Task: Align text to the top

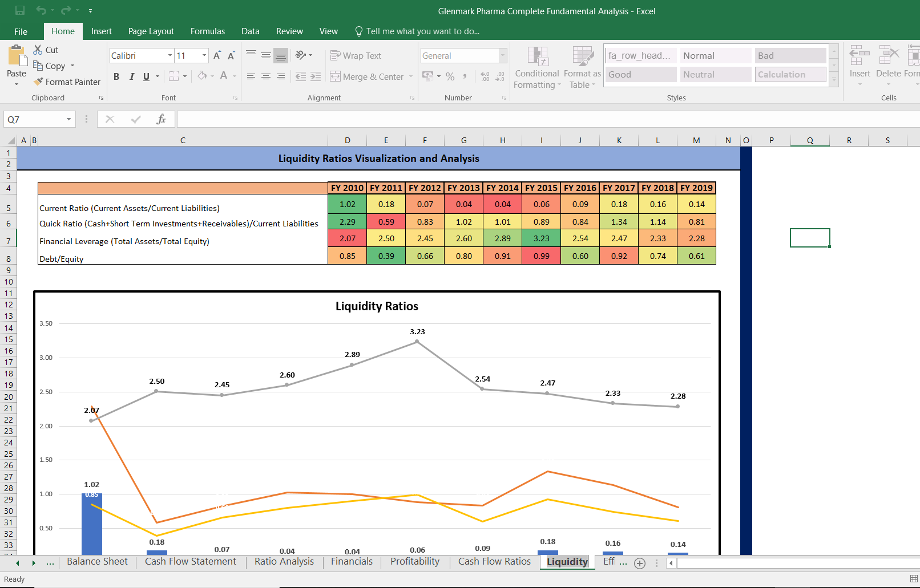Action: coord(251,55)
